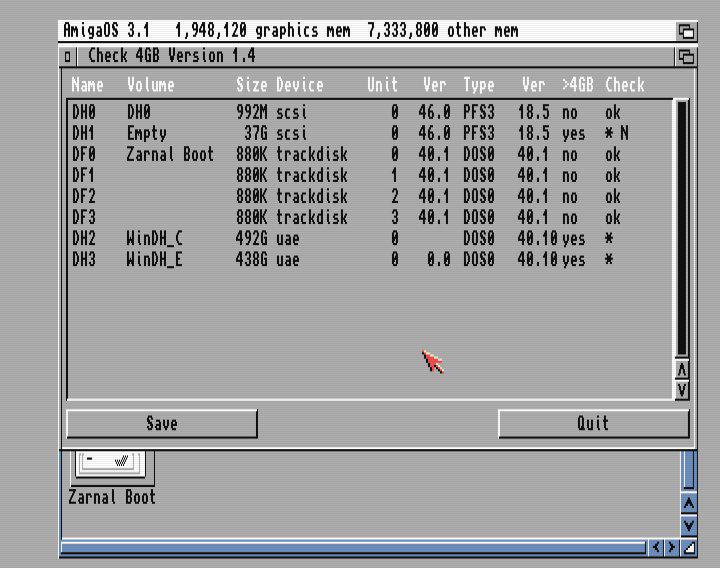Click Workbench window scroll down arrow

pyautogui.click(x=688, y=525)
